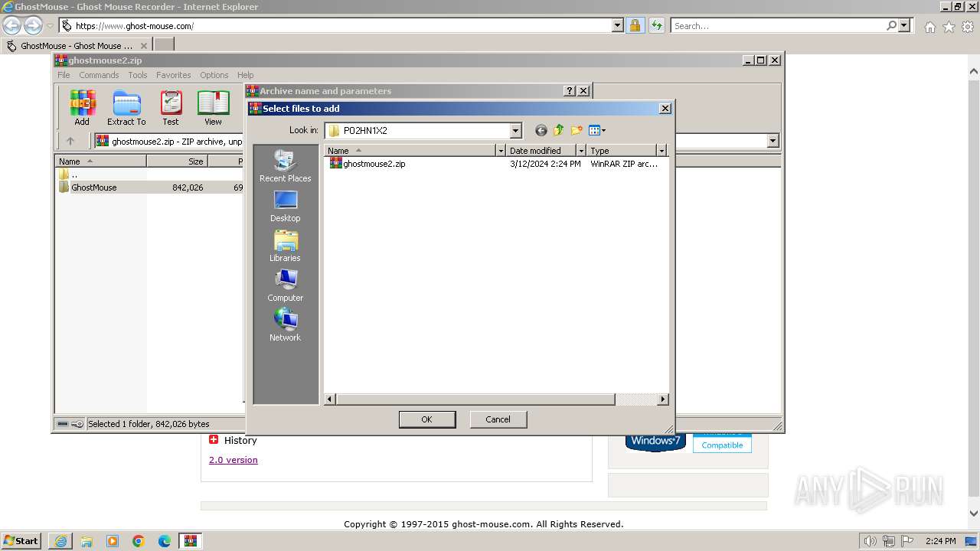Click the Test toolbar icon in WinRAR

[x=171, y=108]
